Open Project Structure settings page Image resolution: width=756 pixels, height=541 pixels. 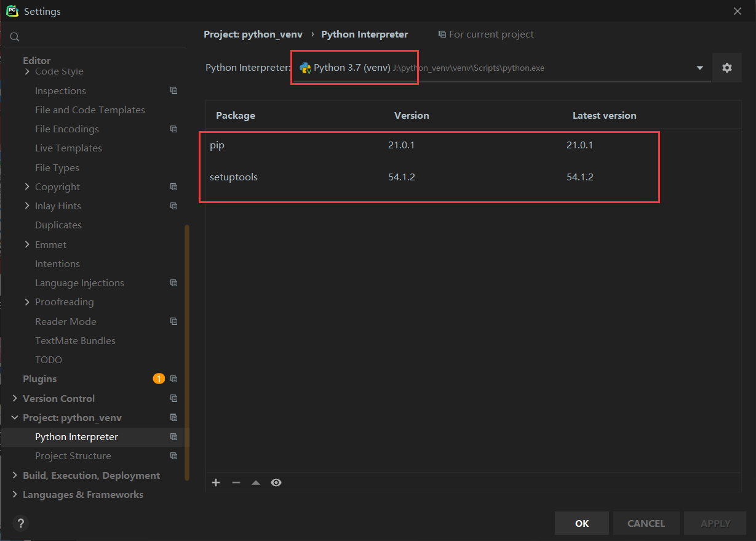coord(73,456)
